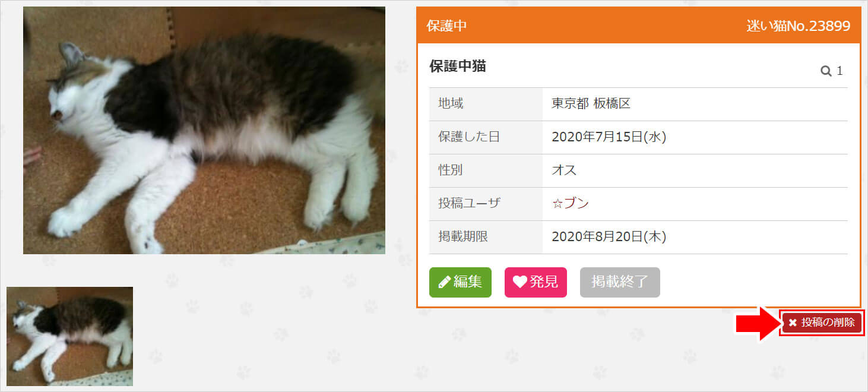Click the 保護中 status label
The width and height of the screenshot is (868, 392).
click(x=446, y=26)
